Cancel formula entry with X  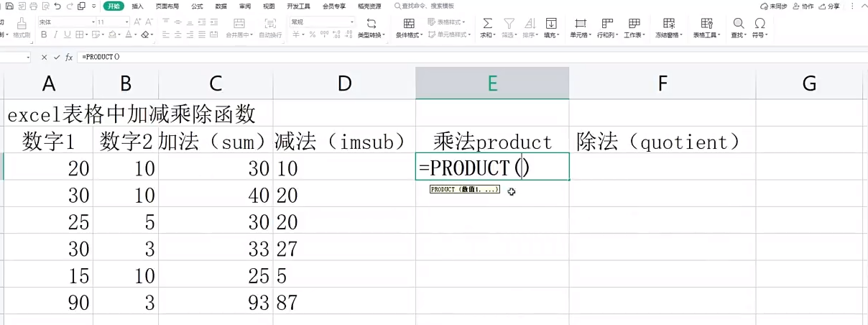[x=44, y=57]
